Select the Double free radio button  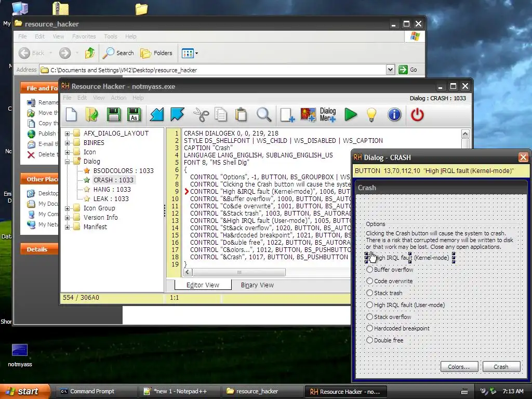pyautogui.click(x=369, y=340)
